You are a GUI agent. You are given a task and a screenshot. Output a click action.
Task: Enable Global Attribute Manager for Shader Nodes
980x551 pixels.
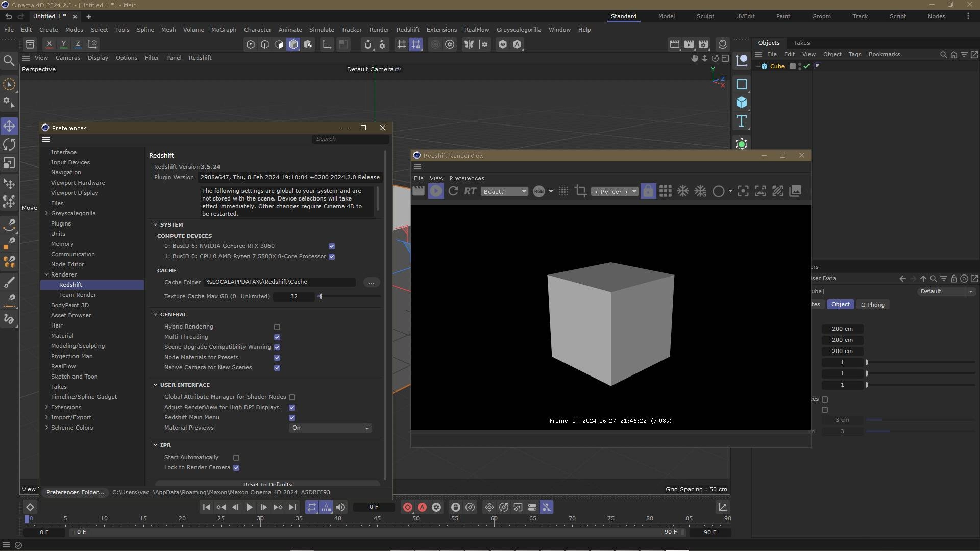click(x=292, y=397)
